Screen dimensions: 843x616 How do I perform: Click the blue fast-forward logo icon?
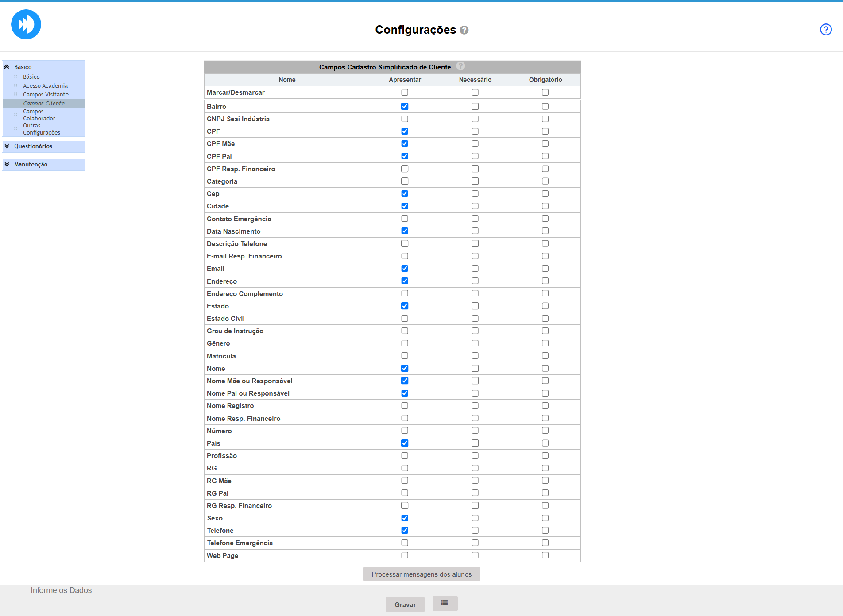(x=26, y=24)
